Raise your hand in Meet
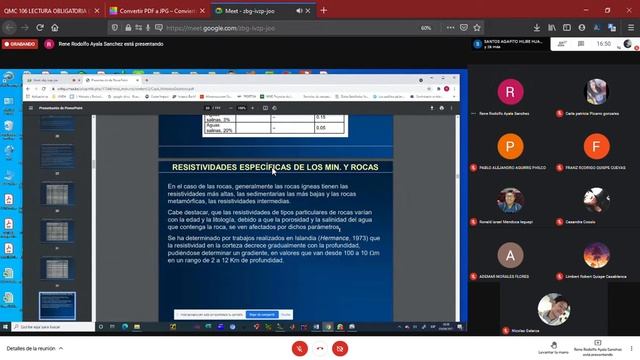The image size is (640, 360). pyautogui.click(x=553, y=348)
